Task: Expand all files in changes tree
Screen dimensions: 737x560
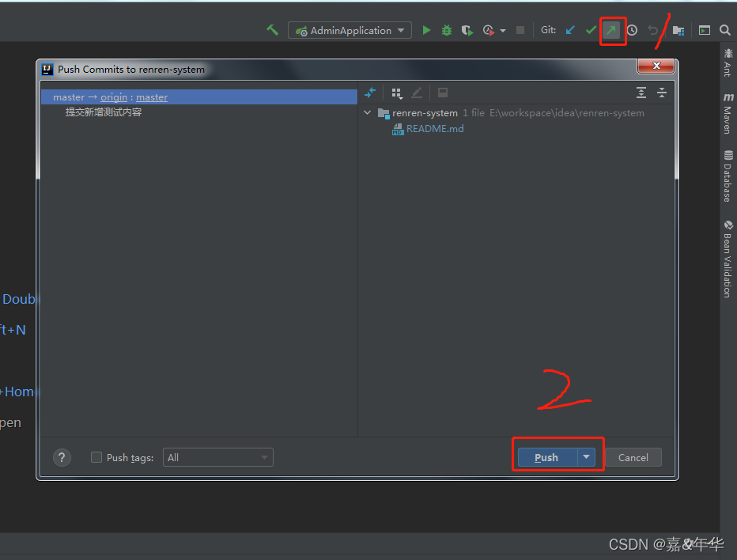Action: pyautogui.click(x=641, y=93)
